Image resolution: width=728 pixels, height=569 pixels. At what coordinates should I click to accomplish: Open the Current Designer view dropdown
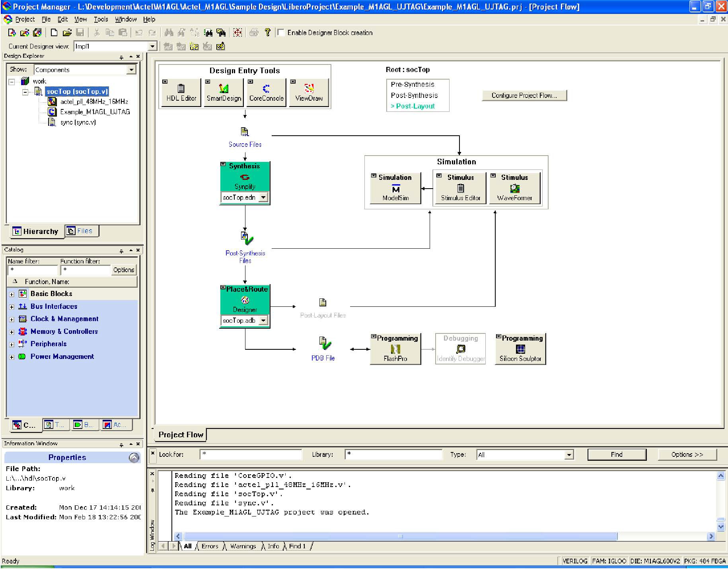pos(152,47)
